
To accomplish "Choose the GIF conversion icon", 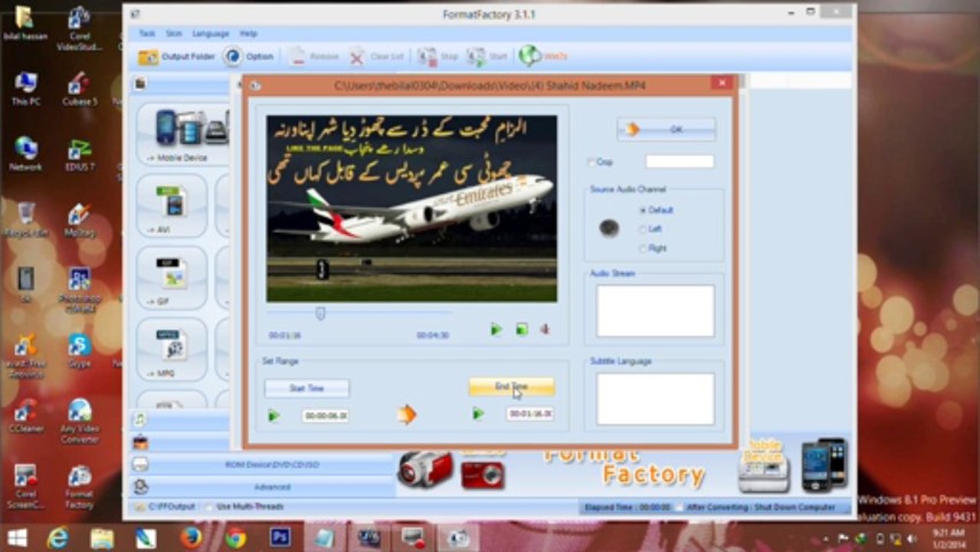I will [172, 278].
